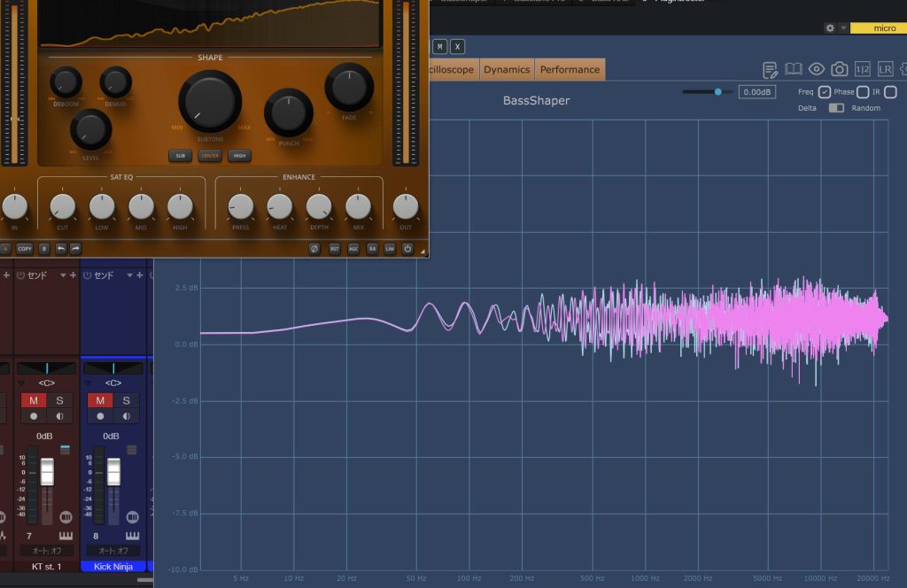Uncheck the Freq checkbox
Viewport: 907px width, 588px height.
825,92
